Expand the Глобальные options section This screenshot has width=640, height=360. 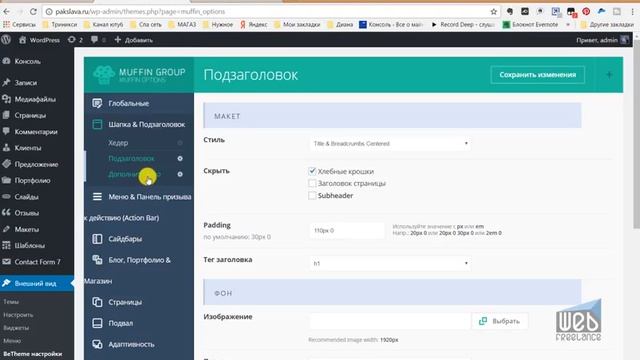(139, 103)
